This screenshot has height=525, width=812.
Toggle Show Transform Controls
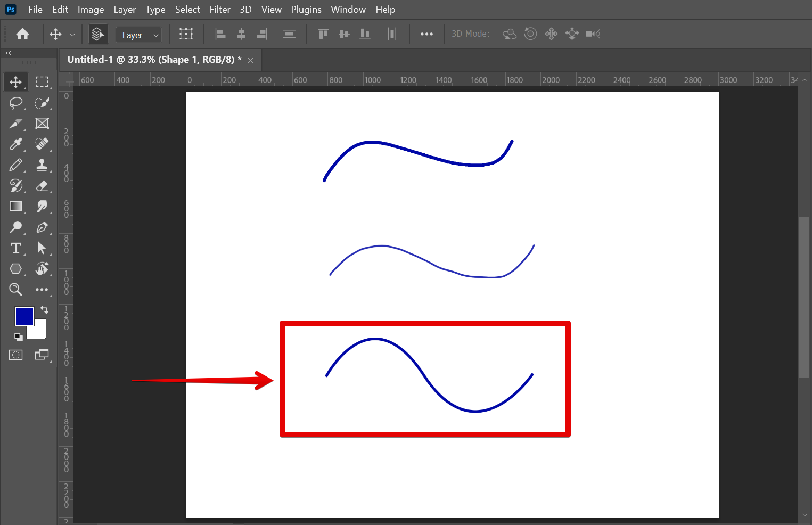click(186, 34)
